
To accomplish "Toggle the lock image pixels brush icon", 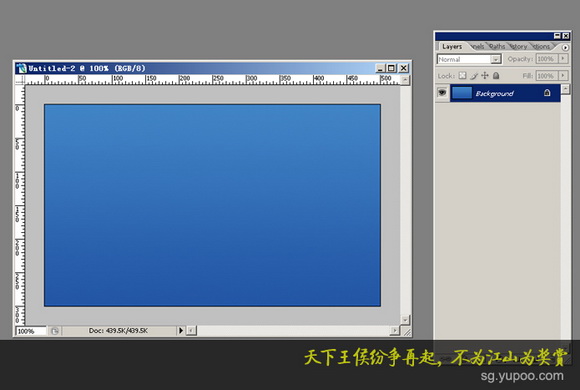I will coord(474,75).
